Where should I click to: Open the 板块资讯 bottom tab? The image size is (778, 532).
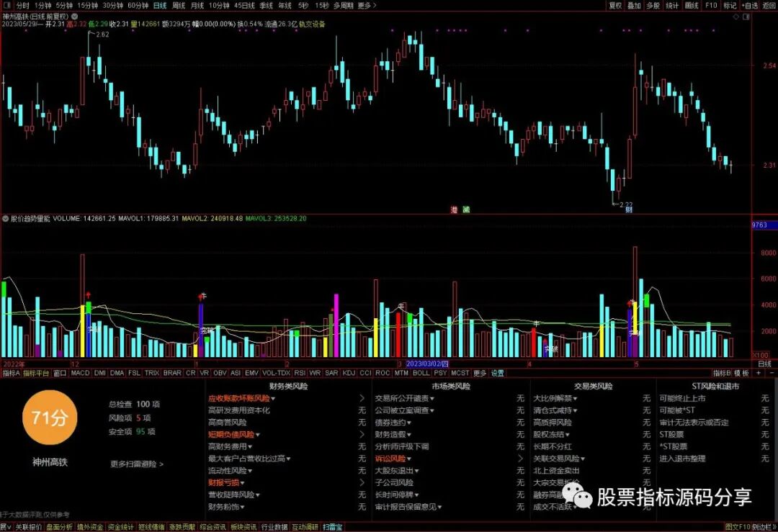(243, 527)
